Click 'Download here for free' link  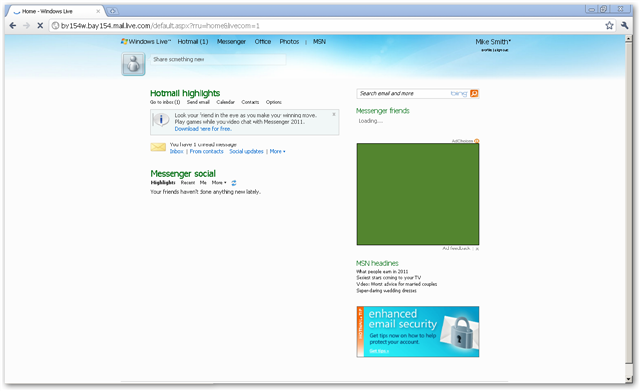203,129
